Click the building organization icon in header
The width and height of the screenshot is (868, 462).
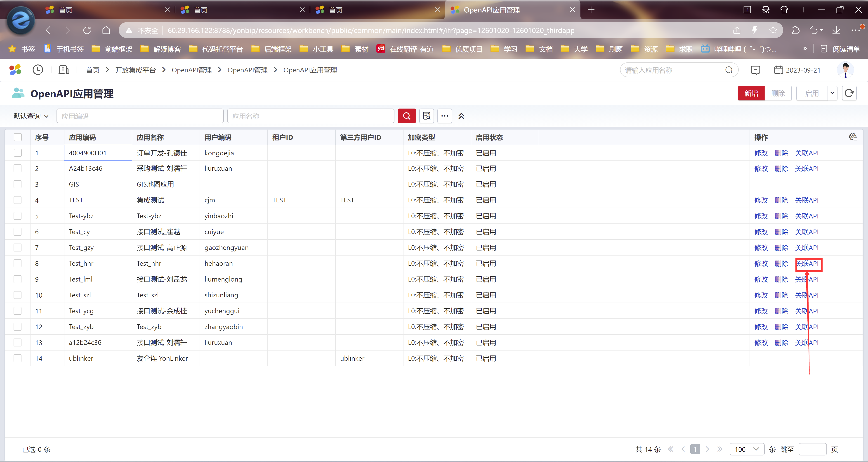pos(64,70)
